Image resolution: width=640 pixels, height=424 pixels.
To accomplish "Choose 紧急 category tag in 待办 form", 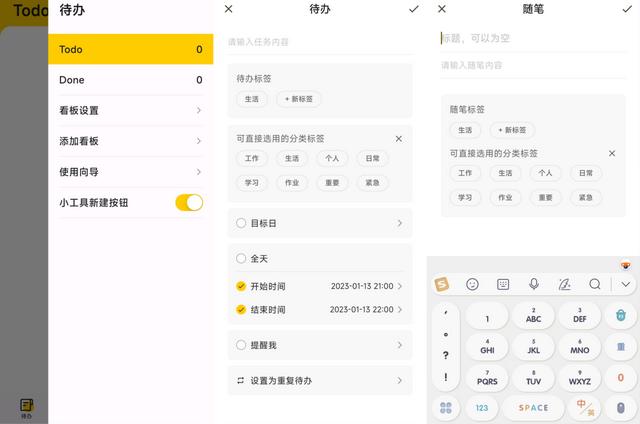I will click(372, 183).
